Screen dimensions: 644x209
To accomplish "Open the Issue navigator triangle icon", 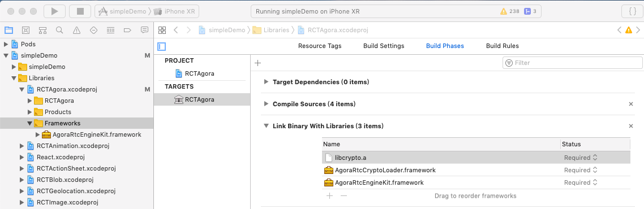I will point(76,30).
